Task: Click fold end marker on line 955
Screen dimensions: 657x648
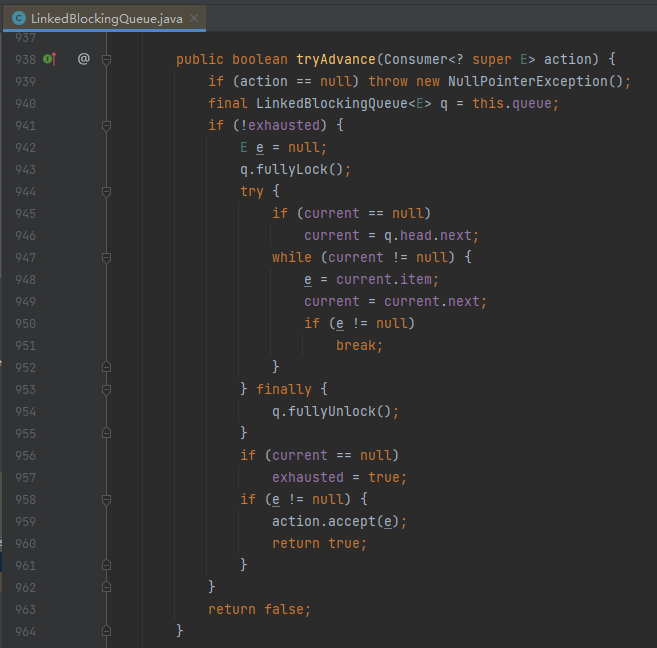Action: pos(106,433)
